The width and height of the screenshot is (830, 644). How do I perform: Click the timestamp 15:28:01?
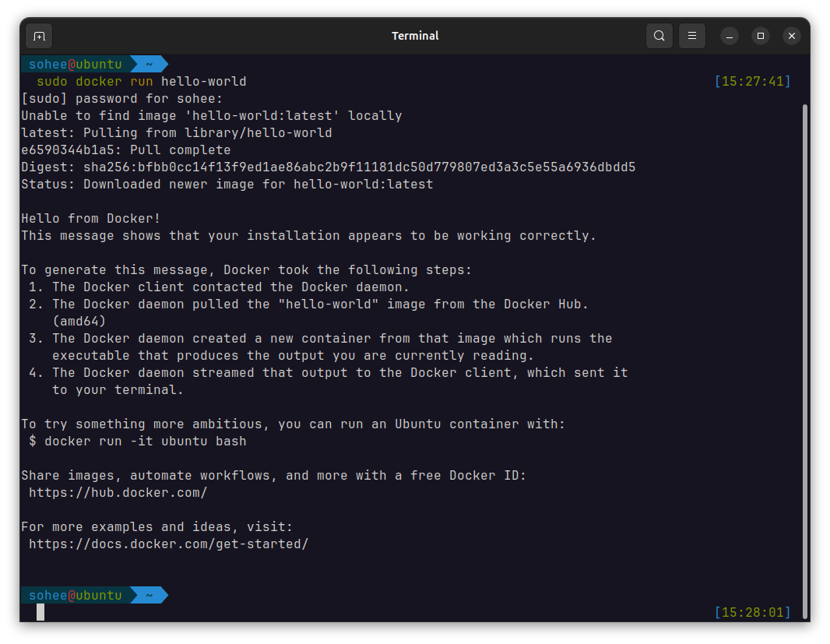753,613
